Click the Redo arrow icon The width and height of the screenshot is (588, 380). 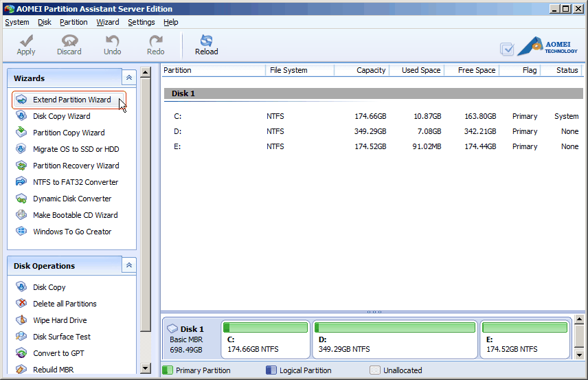point(156,41)
